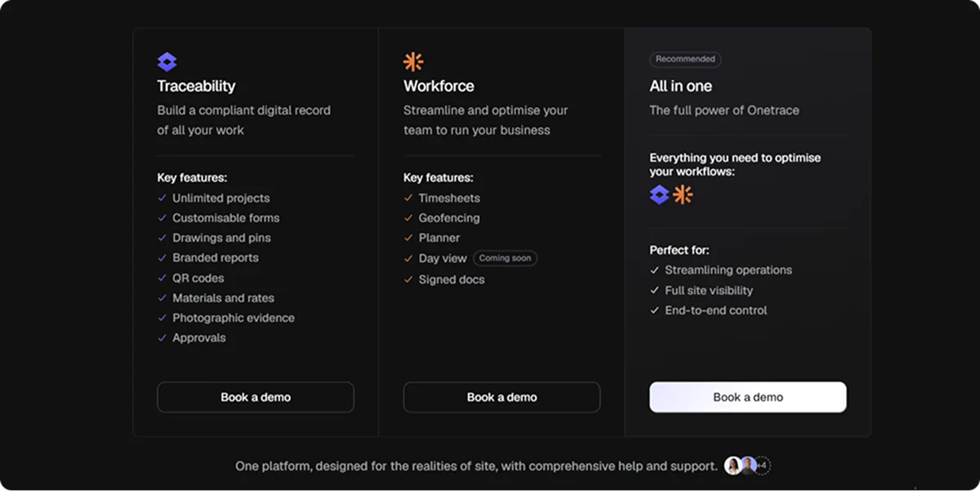This screenshot has width=980, height=491.
Task: Click the Customisable forms feature text
Action: tap(225, 218)
